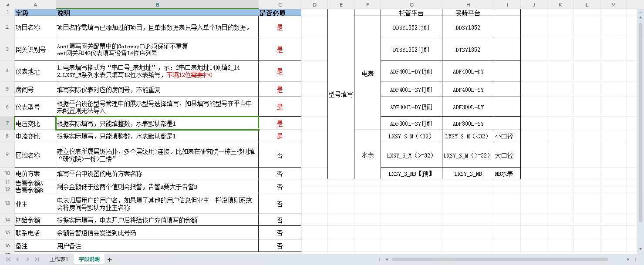Jump to the last sheet tab

[x=37, y=259]
